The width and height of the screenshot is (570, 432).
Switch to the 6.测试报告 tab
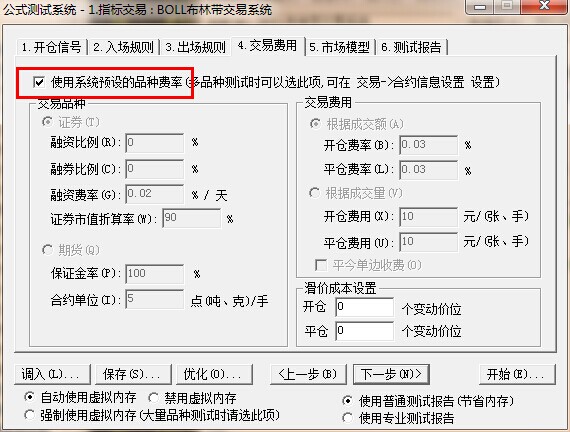(411, 47)
